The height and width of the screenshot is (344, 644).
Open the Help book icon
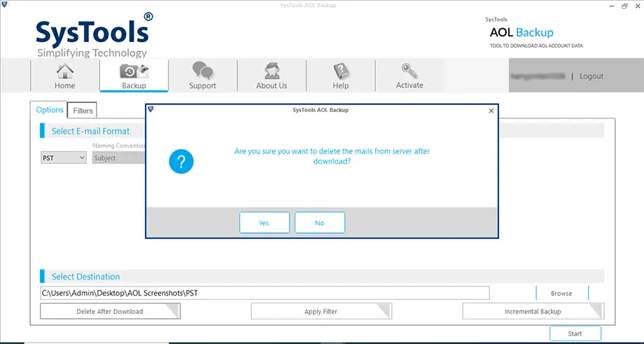coord(340,76)
